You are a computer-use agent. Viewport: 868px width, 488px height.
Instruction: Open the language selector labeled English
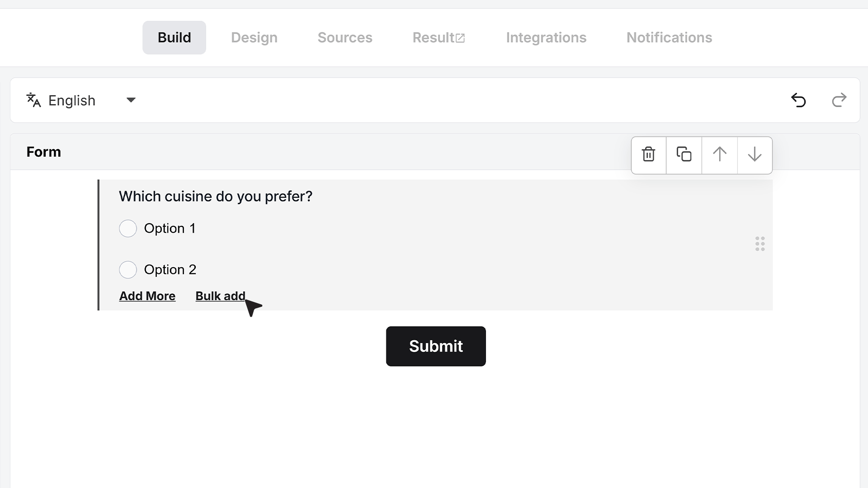point(81,100)
